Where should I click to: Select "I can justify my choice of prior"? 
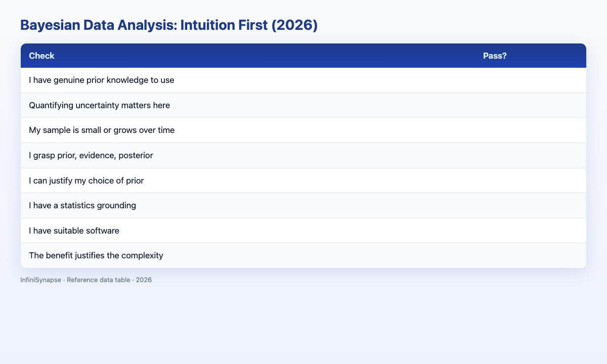86,180
